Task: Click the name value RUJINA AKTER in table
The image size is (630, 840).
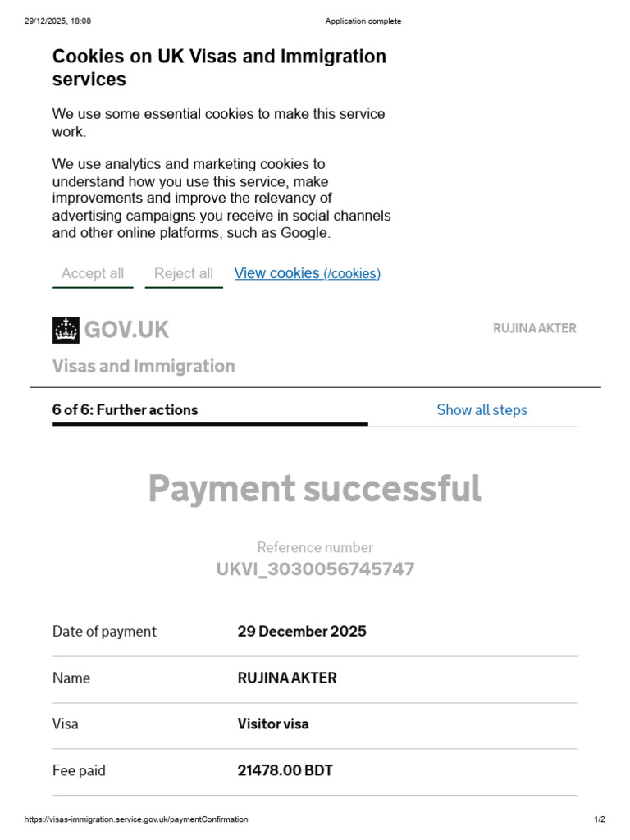Action: click(x=287, y=678)
